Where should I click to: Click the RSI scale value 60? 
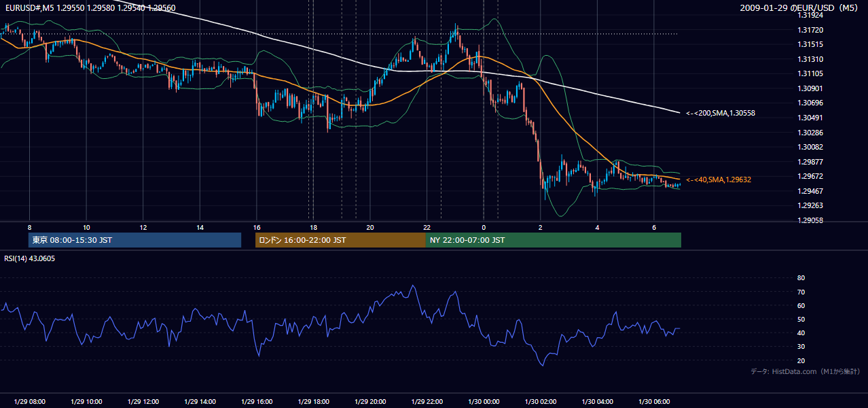point(801,305)
